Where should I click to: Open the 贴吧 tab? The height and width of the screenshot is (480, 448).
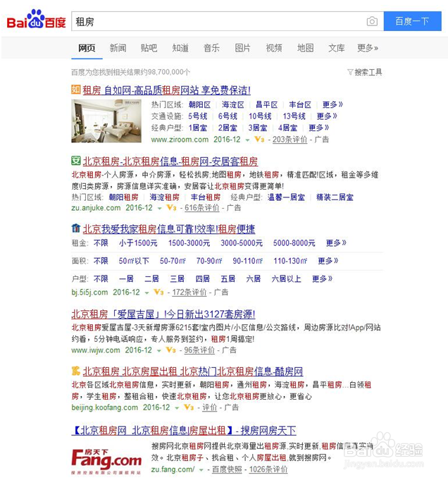pyautogui.click(x=149, y=48)
